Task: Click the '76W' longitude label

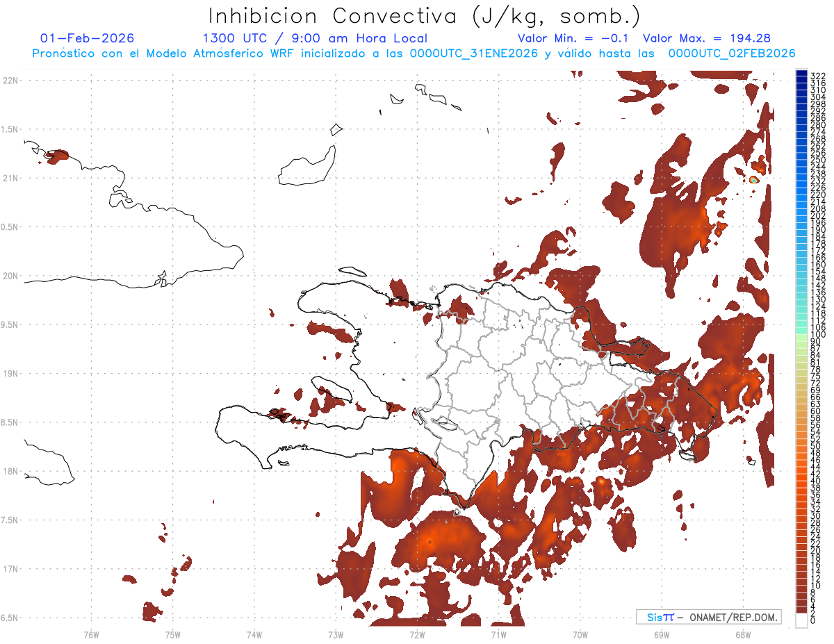Action: [91, 634]
